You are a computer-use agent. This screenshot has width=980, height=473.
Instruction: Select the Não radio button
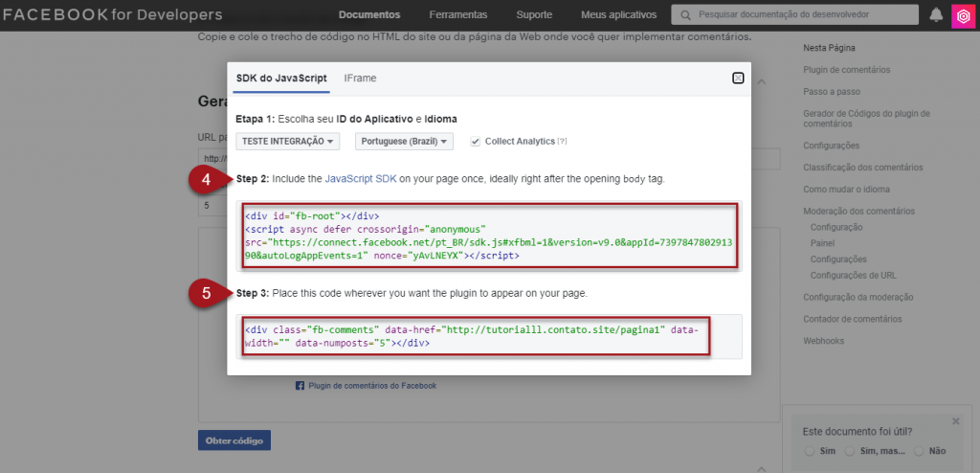coord(919,451)
